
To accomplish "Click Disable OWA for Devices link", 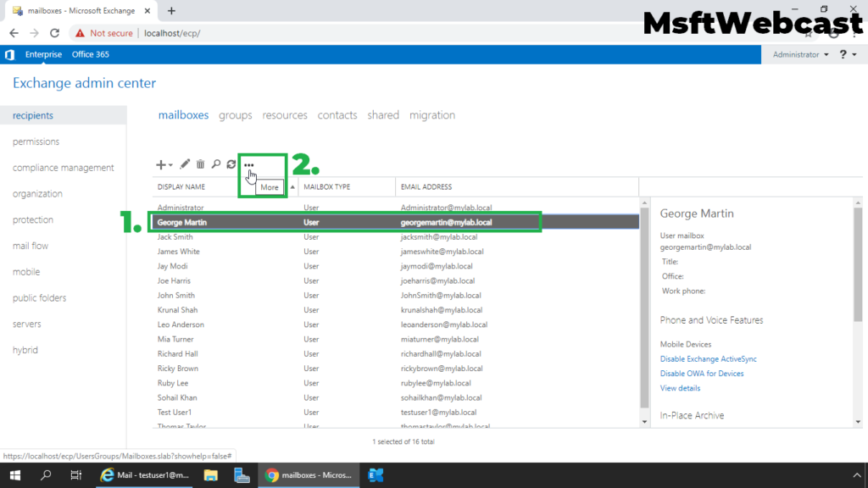I will click(x=701, y=374).
